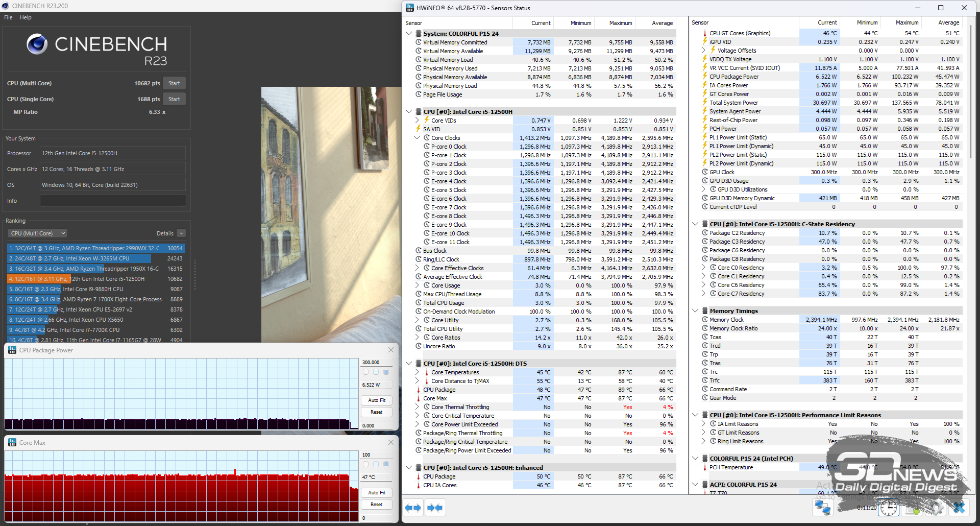Start the CPU (Single Core) test

click(174, 99)
